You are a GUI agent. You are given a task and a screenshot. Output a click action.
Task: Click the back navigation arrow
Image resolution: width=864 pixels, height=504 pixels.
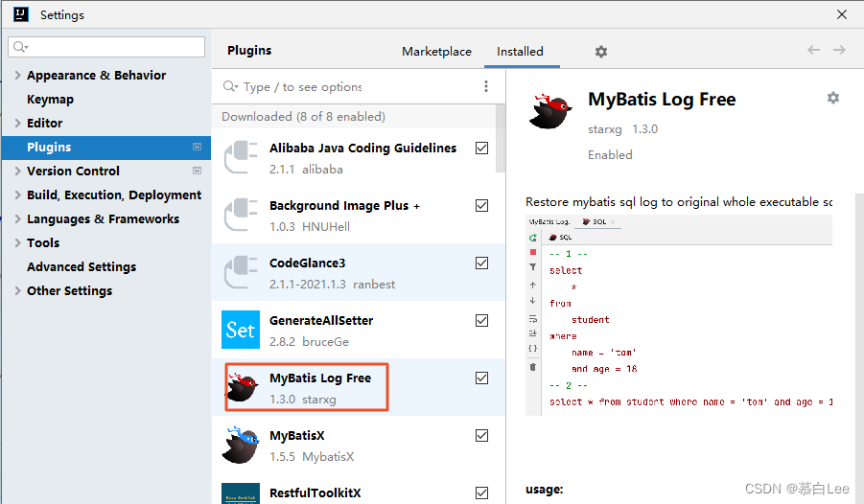coord(813,50)
